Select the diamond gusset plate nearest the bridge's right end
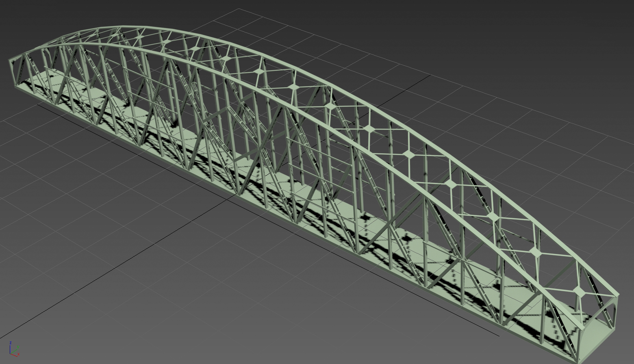Screen dimensions: 634x364 coord(578,291)
